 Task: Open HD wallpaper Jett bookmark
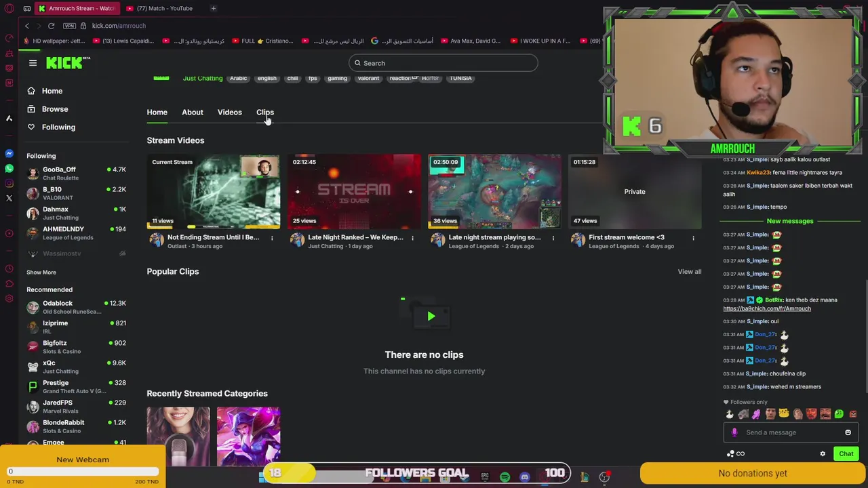(x=54, y=41)
